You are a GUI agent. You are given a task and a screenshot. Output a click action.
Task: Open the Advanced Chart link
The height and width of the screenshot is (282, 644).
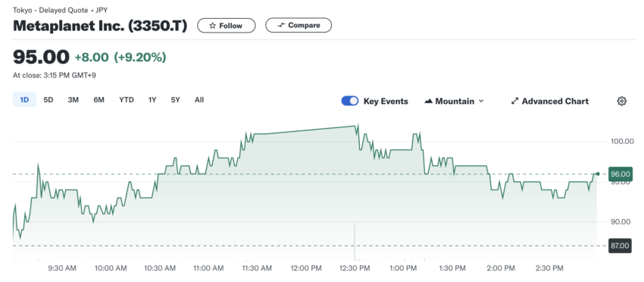(x=549, y=101)
